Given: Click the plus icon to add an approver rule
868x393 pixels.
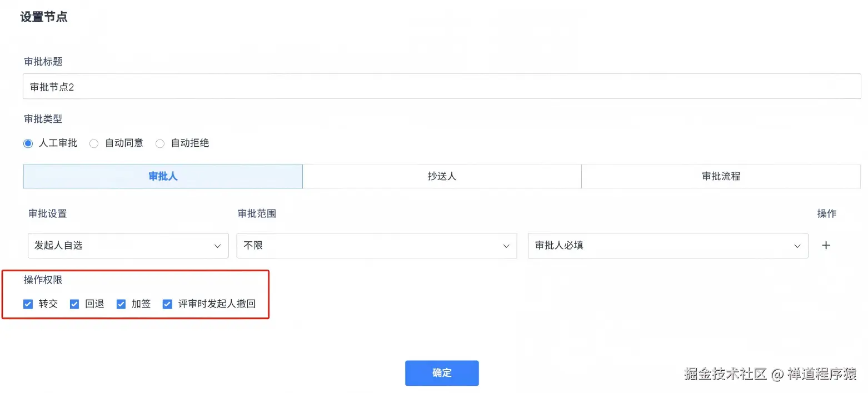Looking at the screenshot, I should pyautogui.click(x=826, y=245).
